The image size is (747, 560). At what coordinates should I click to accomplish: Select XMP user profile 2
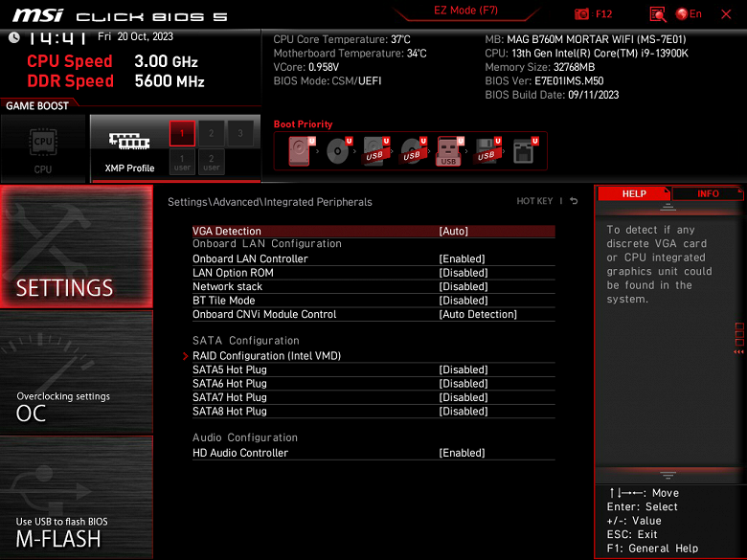click(x=211, y=162)
